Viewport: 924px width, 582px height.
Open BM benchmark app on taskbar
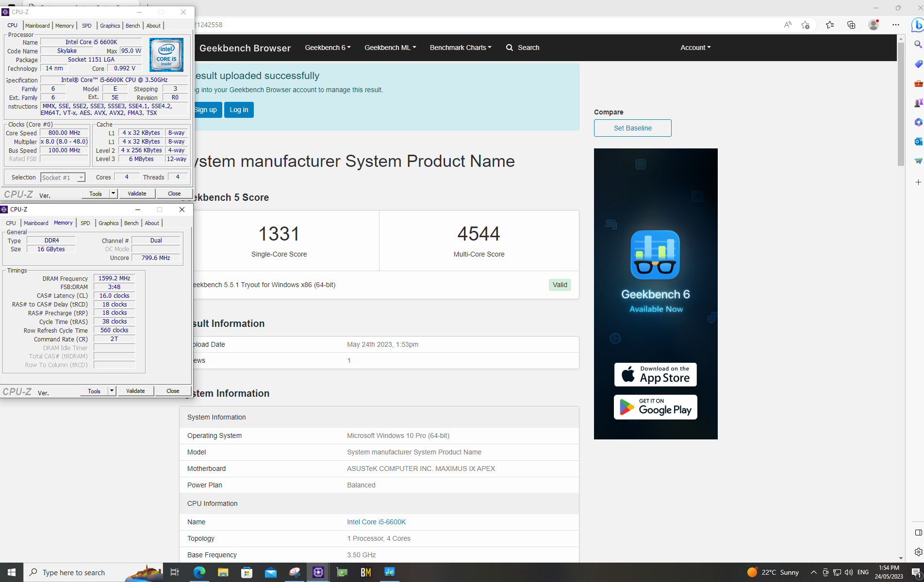click(x=365, y=572)
